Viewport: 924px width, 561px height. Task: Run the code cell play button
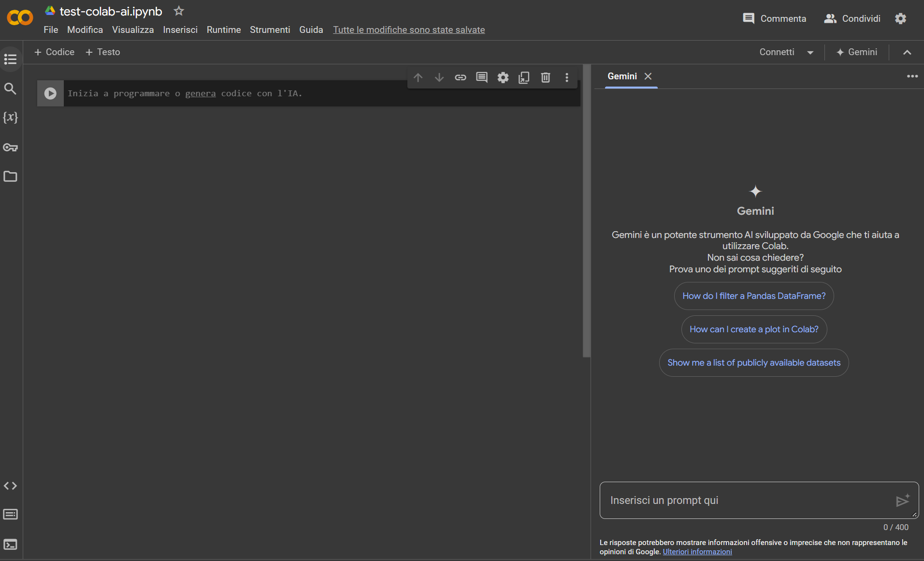coord(50,93)
